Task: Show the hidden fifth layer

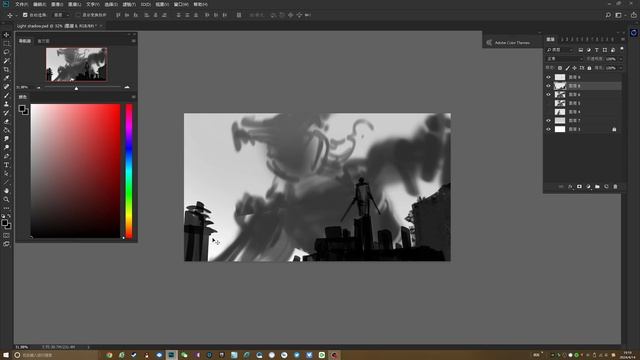Action: point(548,112)
